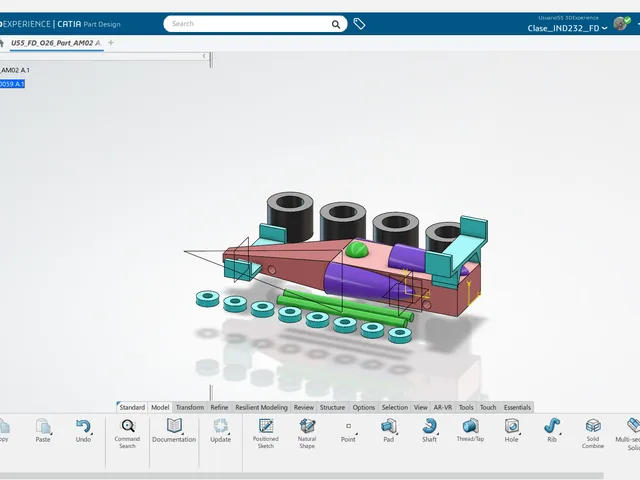Screen dimensions: 640x480
Task: Open the Resilient Modeling tab
Action: pyautogui.click(x=261, y=407)
